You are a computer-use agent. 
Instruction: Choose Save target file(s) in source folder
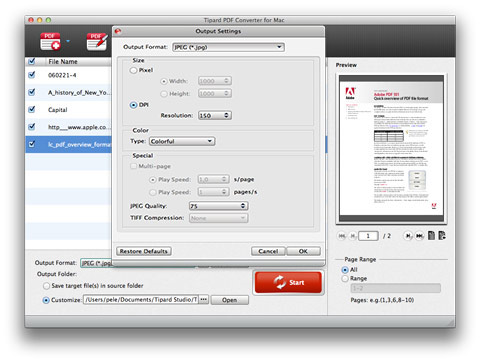(x=46, y=286)
